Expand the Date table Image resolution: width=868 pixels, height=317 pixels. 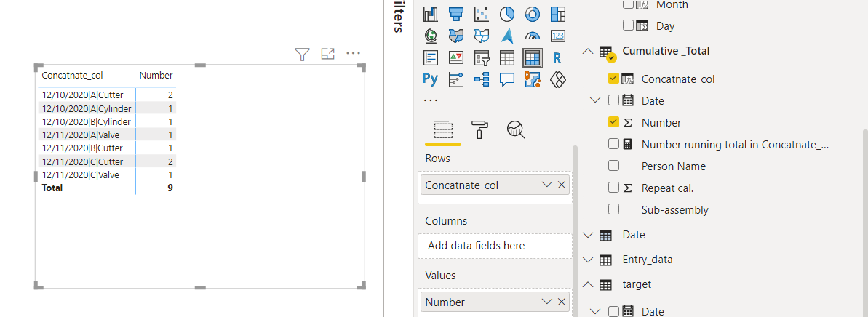click(x=588, y=235)
